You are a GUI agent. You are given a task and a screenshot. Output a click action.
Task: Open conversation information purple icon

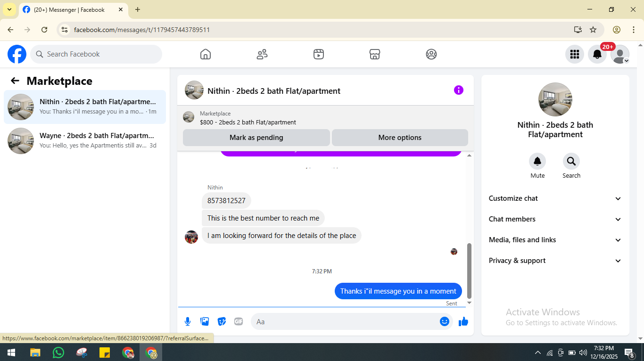click(x=459, y=90)
